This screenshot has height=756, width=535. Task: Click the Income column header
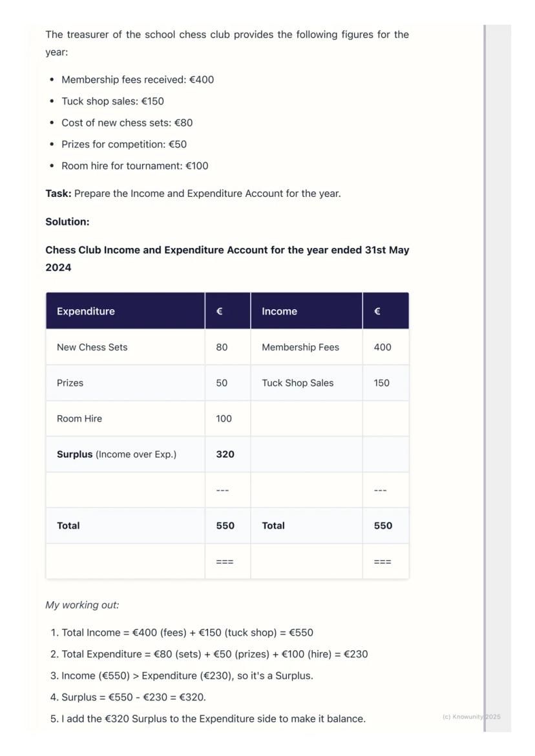279,311
